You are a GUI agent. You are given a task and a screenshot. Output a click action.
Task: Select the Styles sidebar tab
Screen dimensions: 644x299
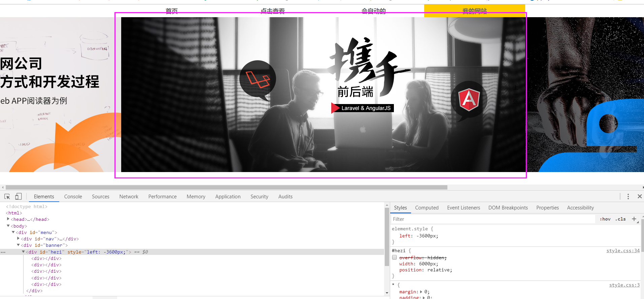[401, 208]
